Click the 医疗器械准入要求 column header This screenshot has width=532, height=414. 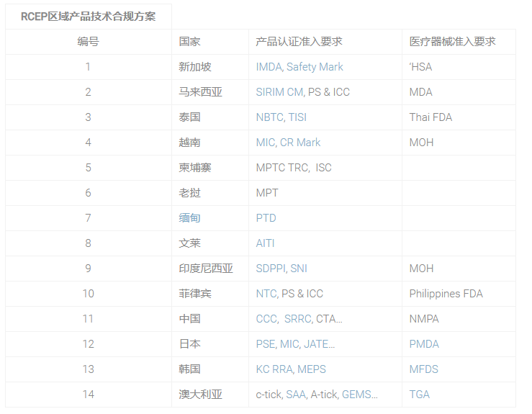pyautogui.click(x=452, y=42)
